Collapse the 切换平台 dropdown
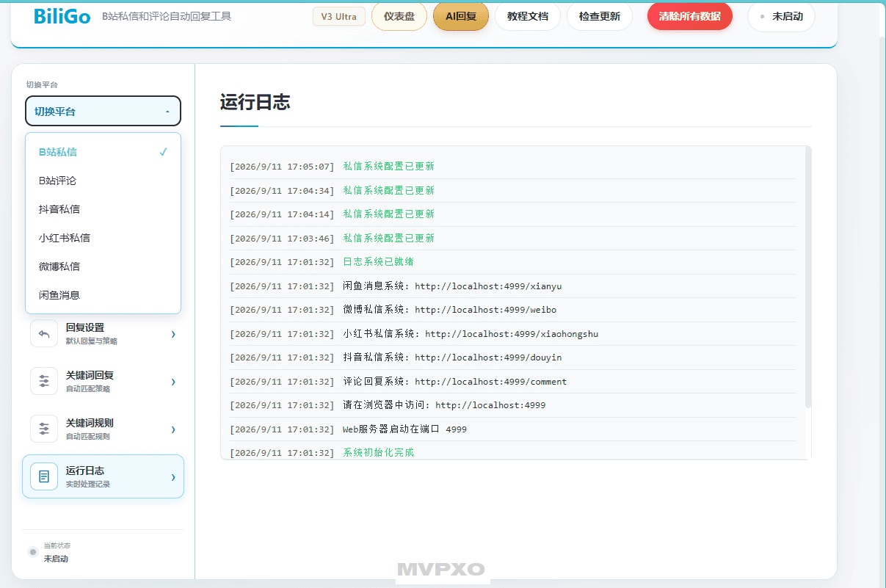886x588 pixels. [x=103, y=112]
